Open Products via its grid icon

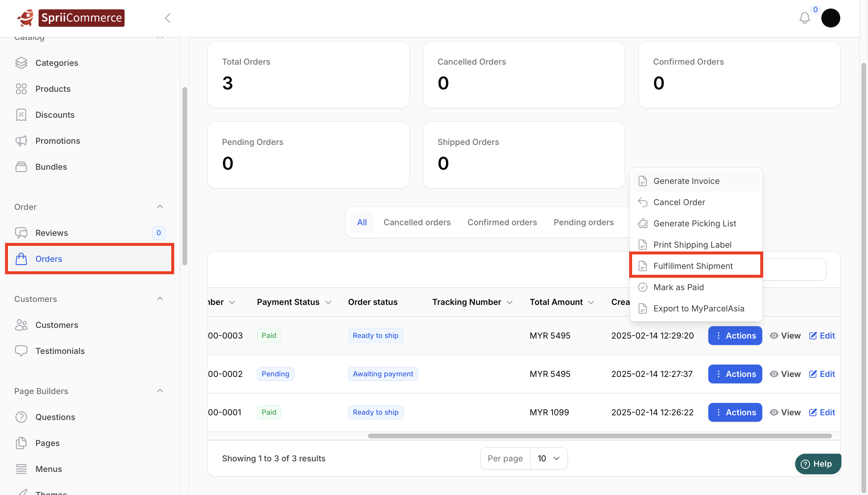(x=21, y=89)
